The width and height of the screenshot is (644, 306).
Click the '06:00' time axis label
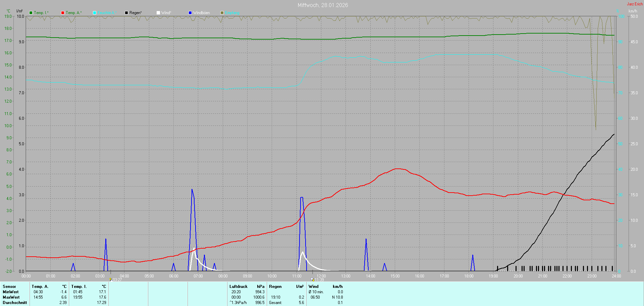coord(174,276)
